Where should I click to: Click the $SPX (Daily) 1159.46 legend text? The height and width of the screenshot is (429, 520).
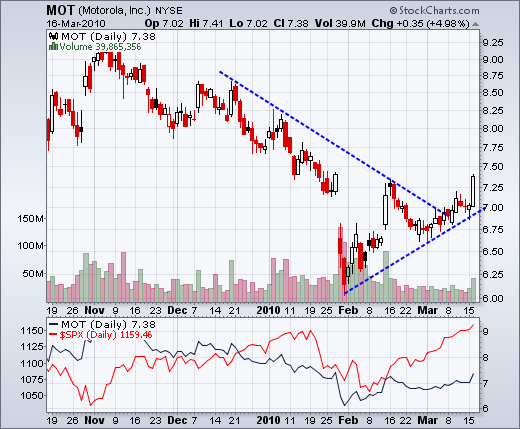click(106, 335)
